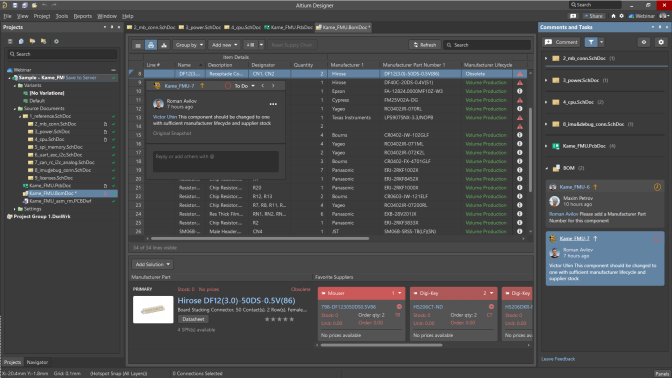Click the Save All icon in the title bar
The height and width of the screenshot is (378, 672).
pos(24,5)
